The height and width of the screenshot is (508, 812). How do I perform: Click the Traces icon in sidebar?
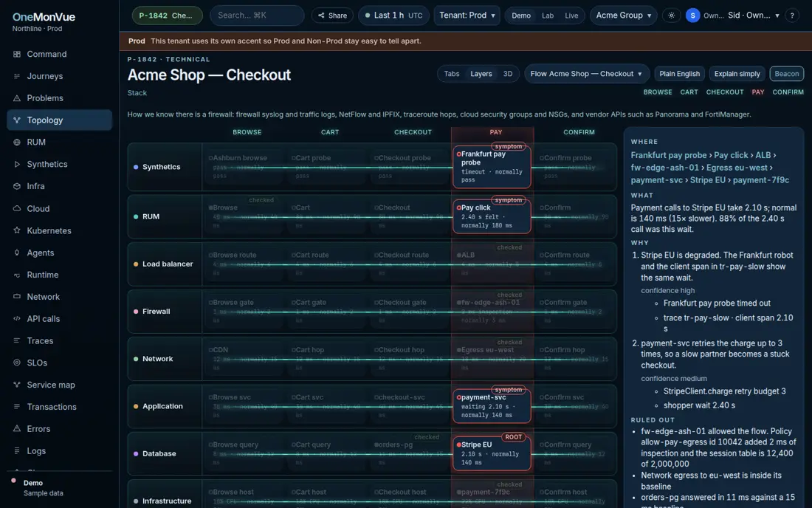(16, 340)
